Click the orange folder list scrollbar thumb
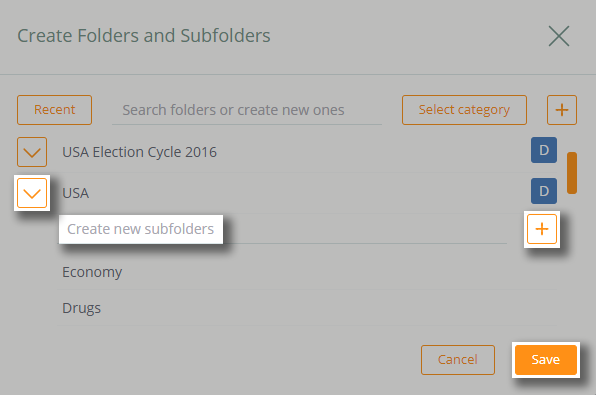This screenshot has width=596, height=395. click(572, 173)
